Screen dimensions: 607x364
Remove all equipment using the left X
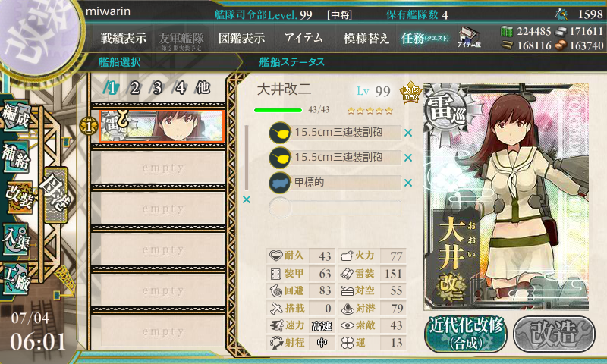coord(246,199)
